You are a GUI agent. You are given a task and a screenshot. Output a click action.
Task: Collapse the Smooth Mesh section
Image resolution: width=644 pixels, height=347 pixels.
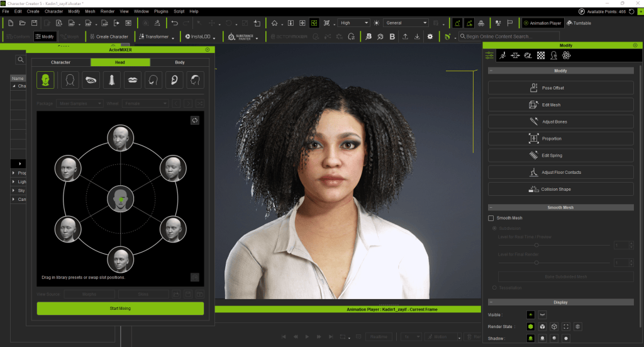point(491,208)
